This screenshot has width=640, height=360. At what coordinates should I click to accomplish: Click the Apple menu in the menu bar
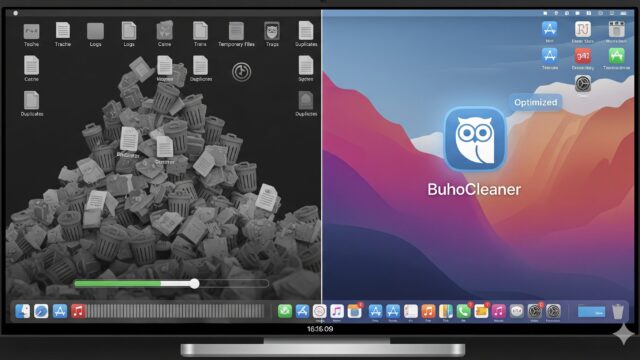[x=16, y=13]
